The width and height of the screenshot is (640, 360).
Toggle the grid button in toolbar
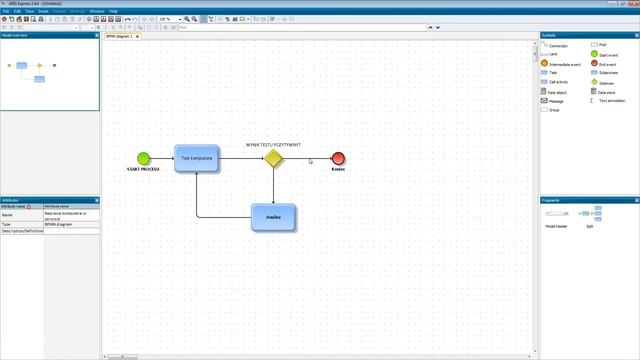coord(203,19)
